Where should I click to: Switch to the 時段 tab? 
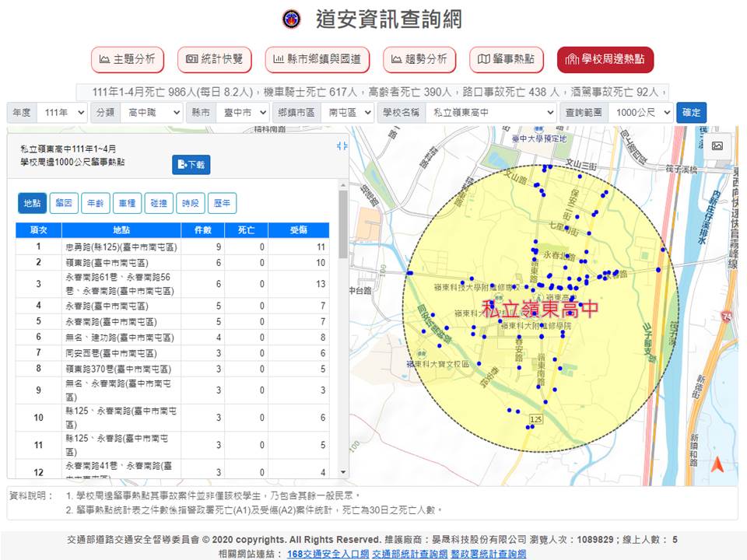pyautogui.click(x=190, y=203)
